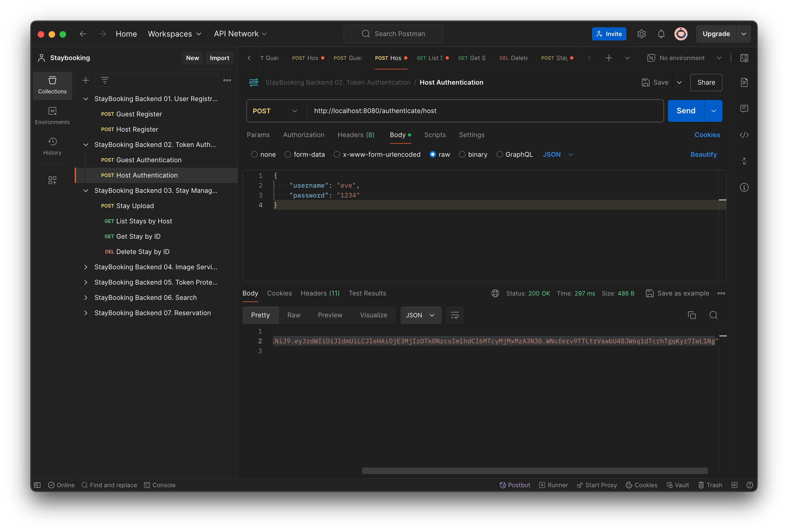This screenshot has width=788, height=532.
Task: Select the GraphQL radio button
Action: tap(500, 154)
